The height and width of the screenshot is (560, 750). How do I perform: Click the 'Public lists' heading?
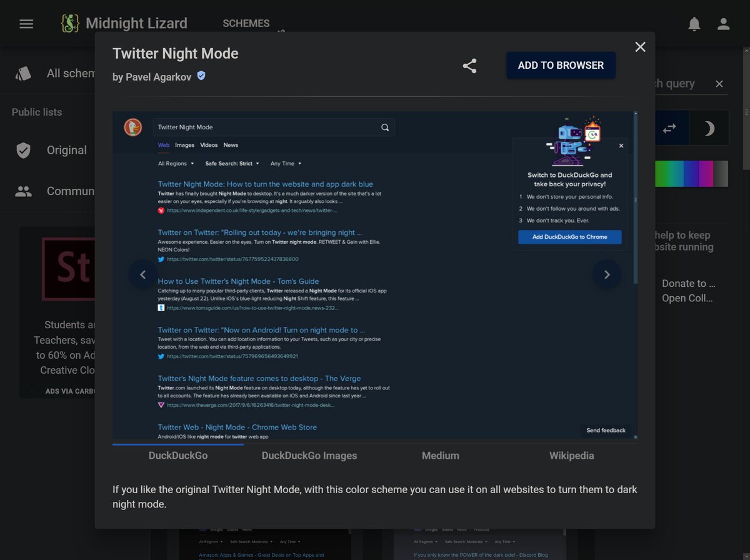click(x=37, y=112)
